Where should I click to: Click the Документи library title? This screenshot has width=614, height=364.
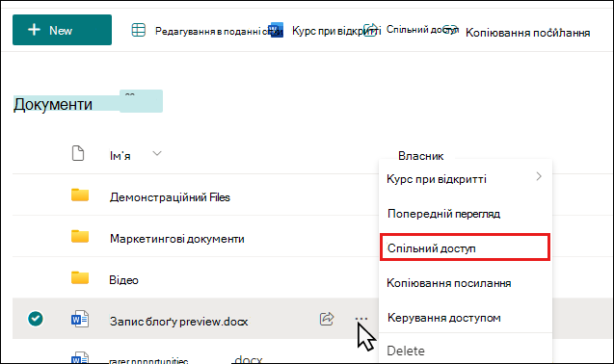53,104
